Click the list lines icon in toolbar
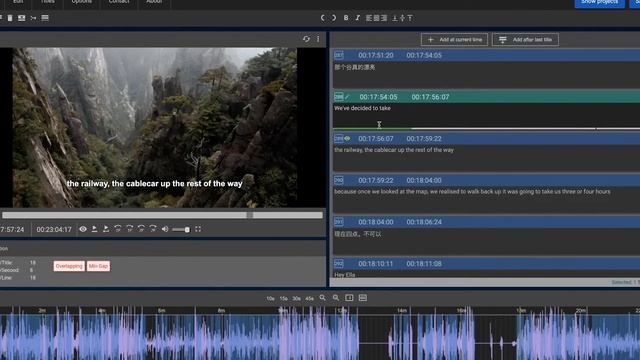640x360 pixels. 45,18
